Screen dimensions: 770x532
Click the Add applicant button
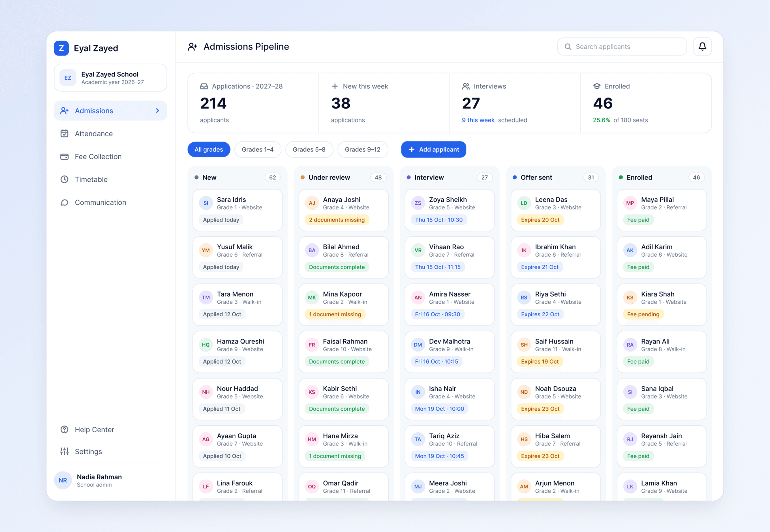pyautogui.click(x=433, y=150)
